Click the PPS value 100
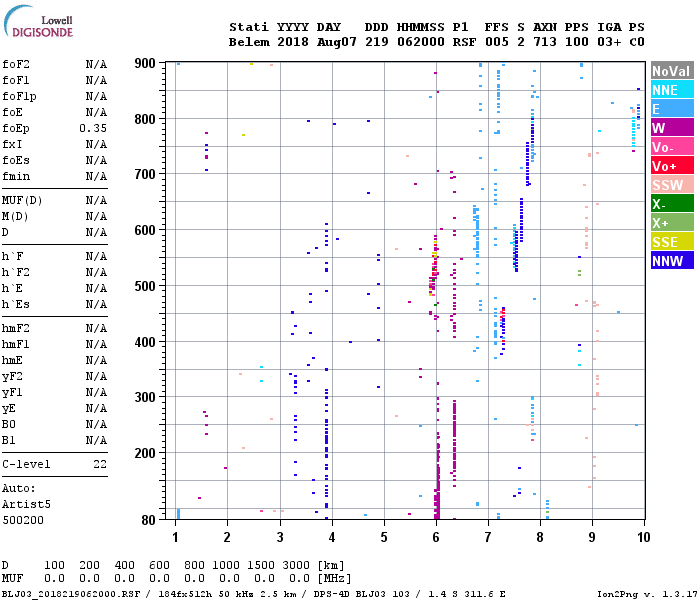 click(576, 42)
